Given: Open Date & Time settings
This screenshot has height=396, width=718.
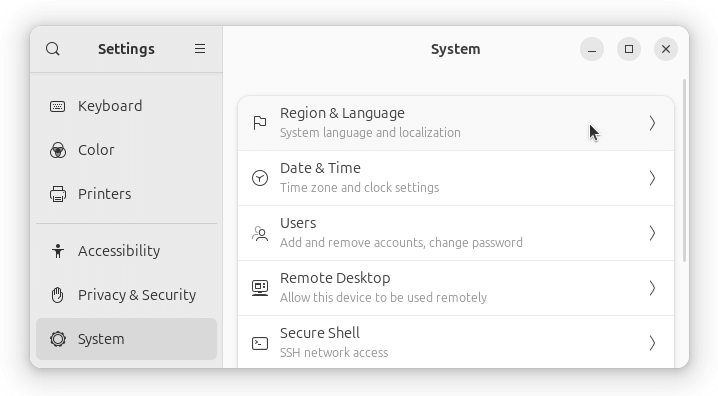Looking at the screenshot, I should [456, 178].
